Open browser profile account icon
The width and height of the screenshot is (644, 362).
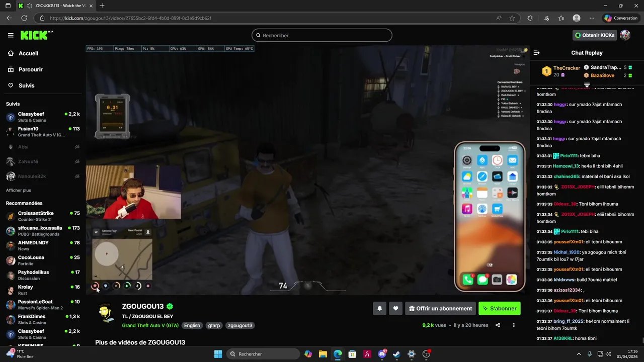[x=577, y=18]
